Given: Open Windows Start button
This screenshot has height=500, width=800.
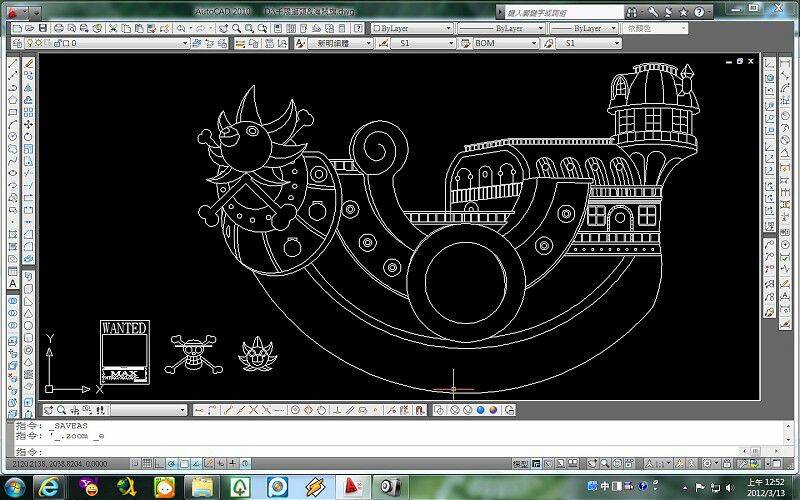Looking at the screenshot, I should pyautogui.click(x=14, y=486).
